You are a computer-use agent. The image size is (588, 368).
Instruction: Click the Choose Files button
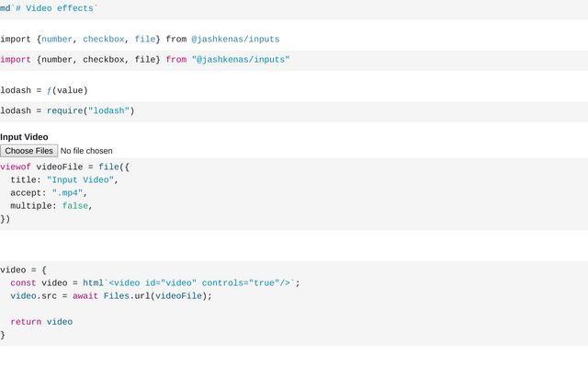pos(28,151)
